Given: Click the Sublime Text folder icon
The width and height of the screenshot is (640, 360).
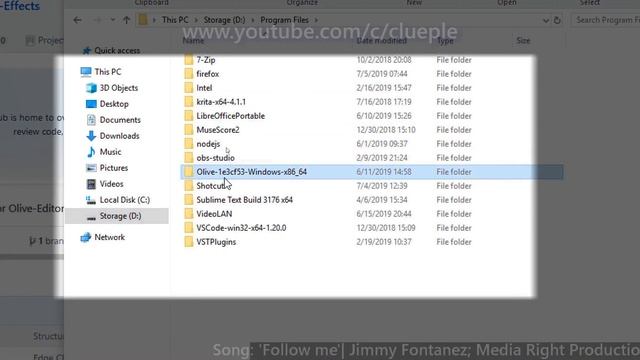Looking at the screenshot, I should (x=189, y=200).
